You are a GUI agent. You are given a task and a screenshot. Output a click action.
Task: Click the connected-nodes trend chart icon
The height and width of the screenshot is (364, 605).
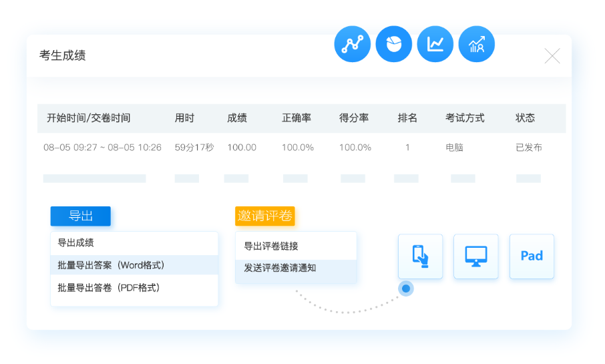[352, 45]
